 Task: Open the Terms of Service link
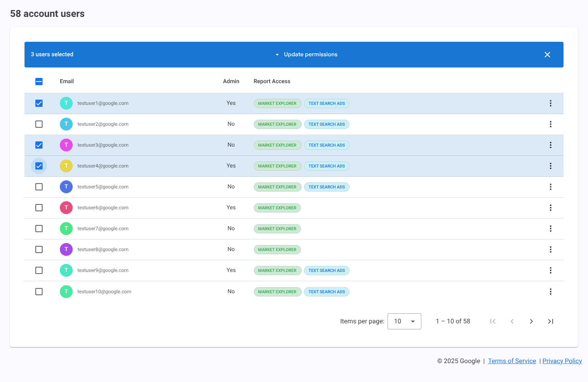[x=512, y=361]
